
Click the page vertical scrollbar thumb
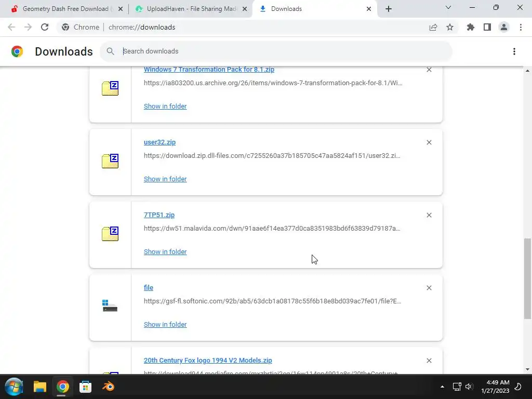point(527,278)
